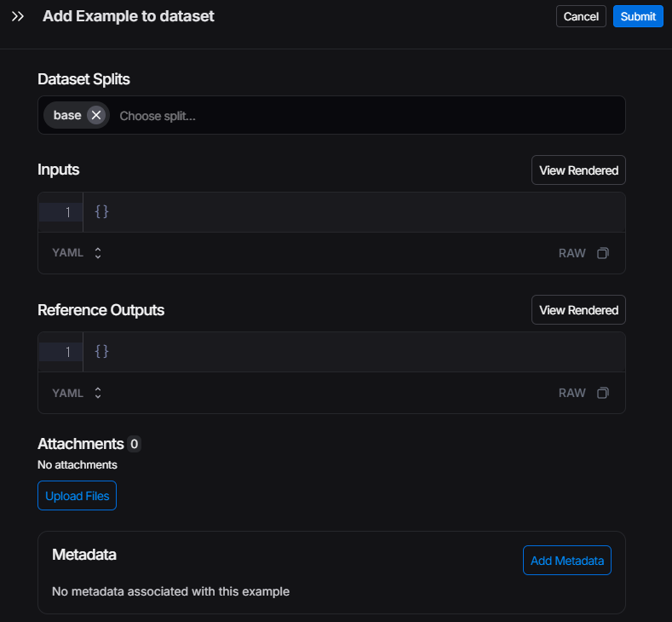Image resolution: width=672 pixels, height=622 pixels.
Task: Select line number 1 in Reference Outputs editor
Action: click(x=67, y=352)
